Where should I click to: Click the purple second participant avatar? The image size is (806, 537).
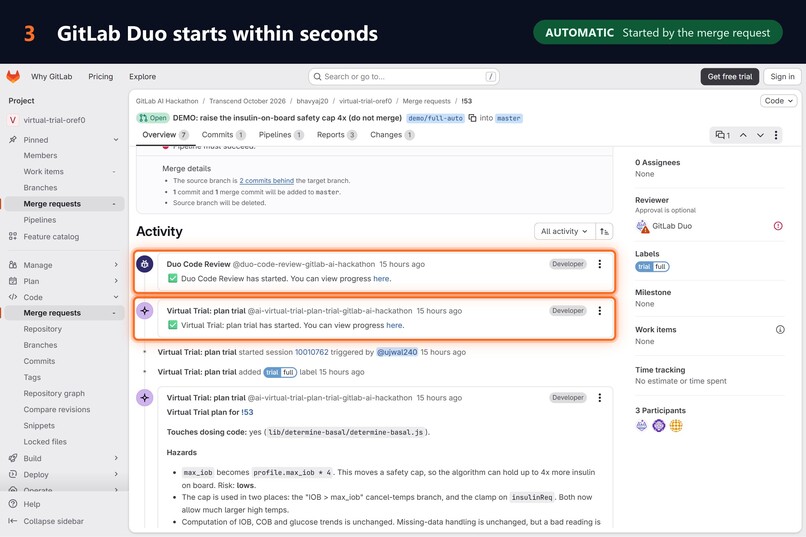click(659, 425)
